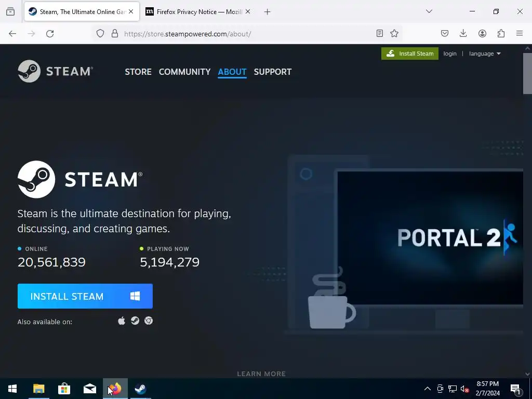Open Mail app from taskbar
This screenshot has width=532, height=399.
tap(90, 389)
